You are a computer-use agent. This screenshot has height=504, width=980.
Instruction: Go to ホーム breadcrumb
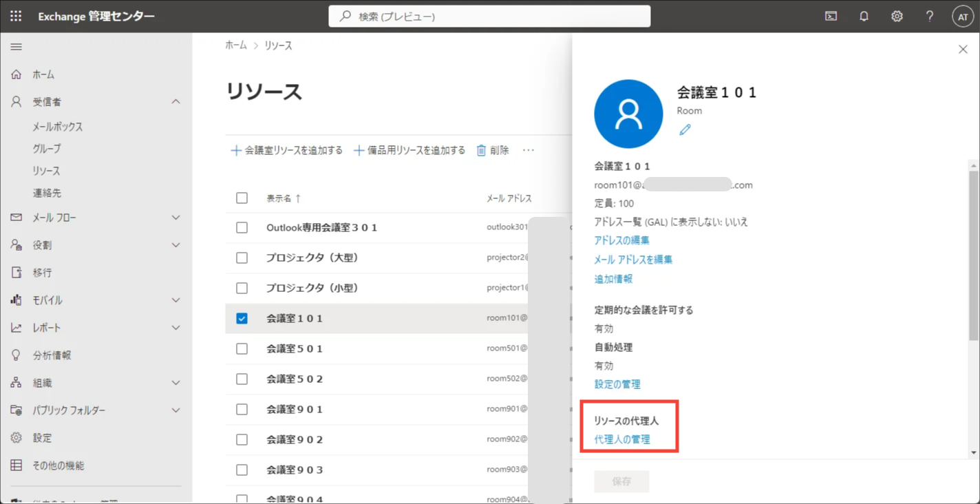(x=236, y=45)
